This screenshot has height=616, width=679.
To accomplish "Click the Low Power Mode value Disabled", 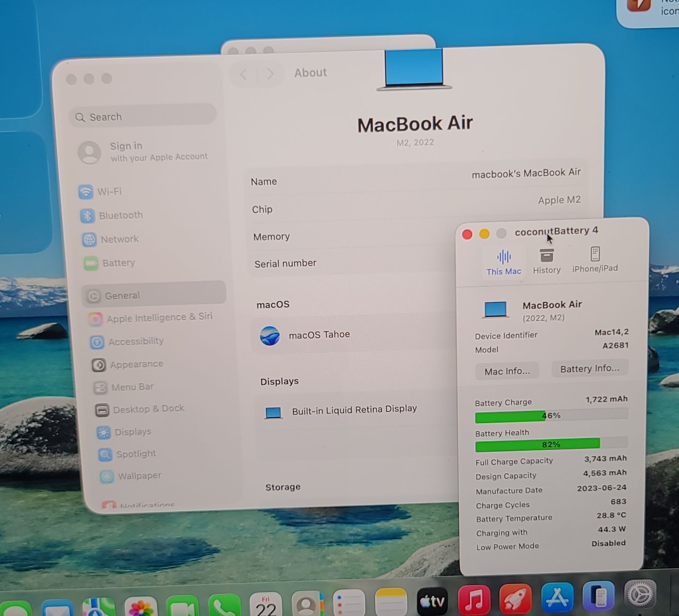I will pyautogui.click(x=608, y=543).
